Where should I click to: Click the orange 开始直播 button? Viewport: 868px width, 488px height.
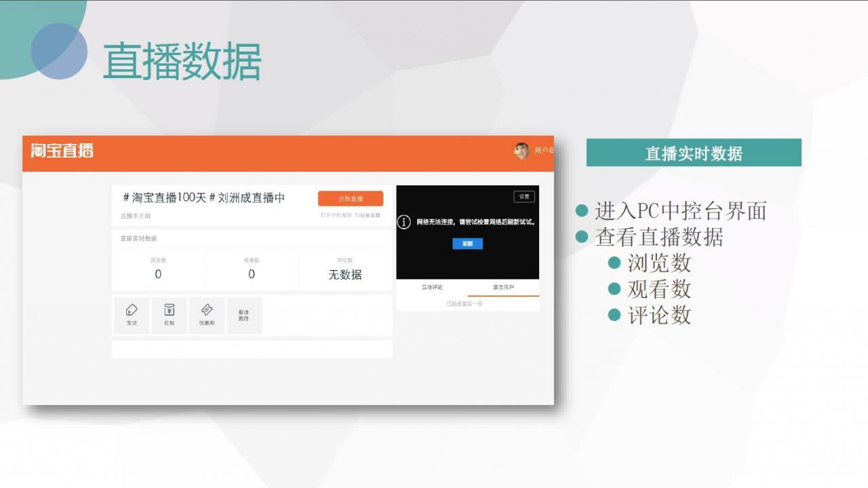point(351,198)
